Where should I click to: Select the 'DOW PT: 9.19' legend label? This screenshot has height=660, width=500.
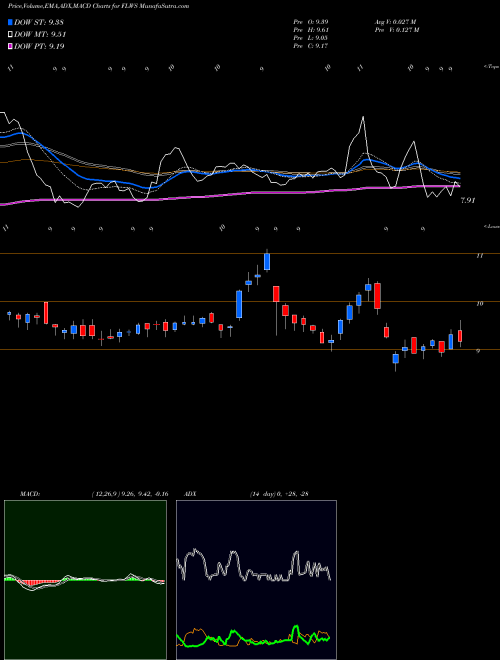click(x=39, y=46)
